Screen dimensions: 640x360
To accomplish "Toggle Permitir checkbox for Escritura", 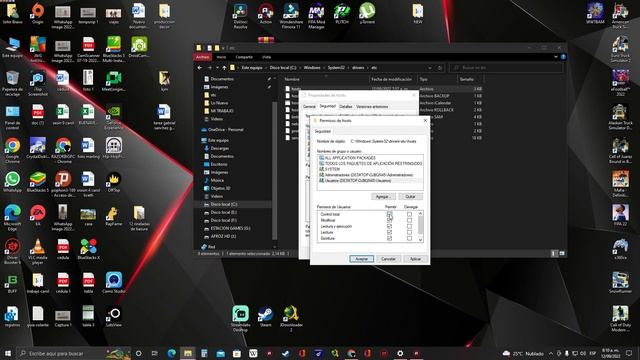I will pyautogui.click(x=389, y=238).
